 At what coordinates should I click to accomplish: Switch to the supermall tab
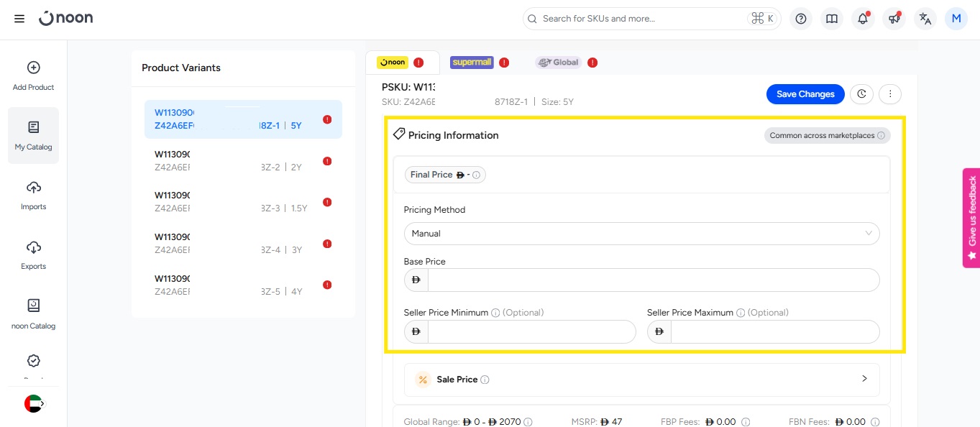(472, 63)
